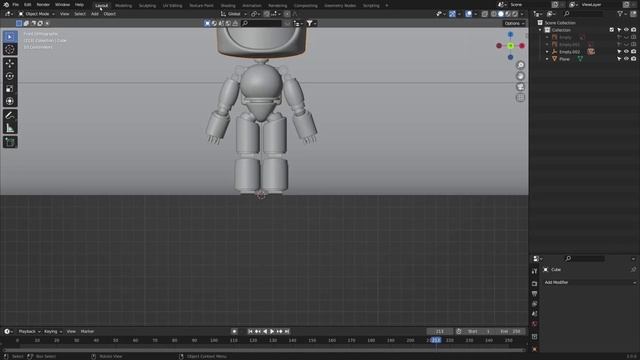640x360 pixels.
Task: Select the Scale tool
Action: coord(10,89)
